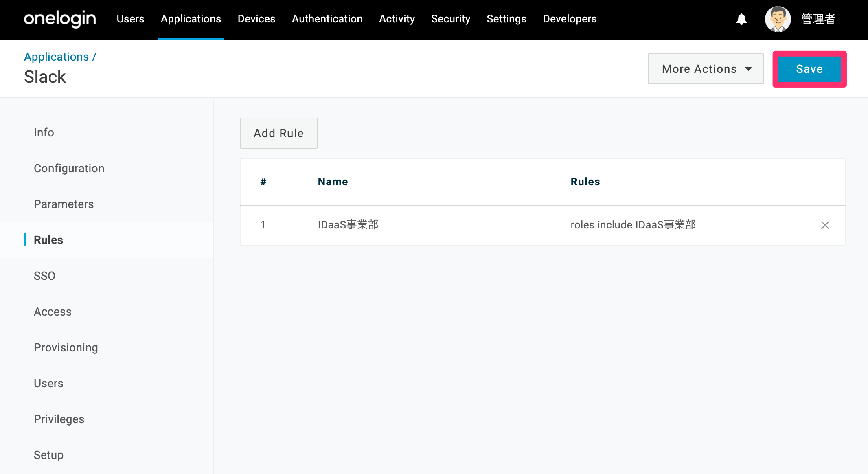Open the Users menu in top navigation
The height and width of the screenshot is (474, 868).
click(130, 19)
